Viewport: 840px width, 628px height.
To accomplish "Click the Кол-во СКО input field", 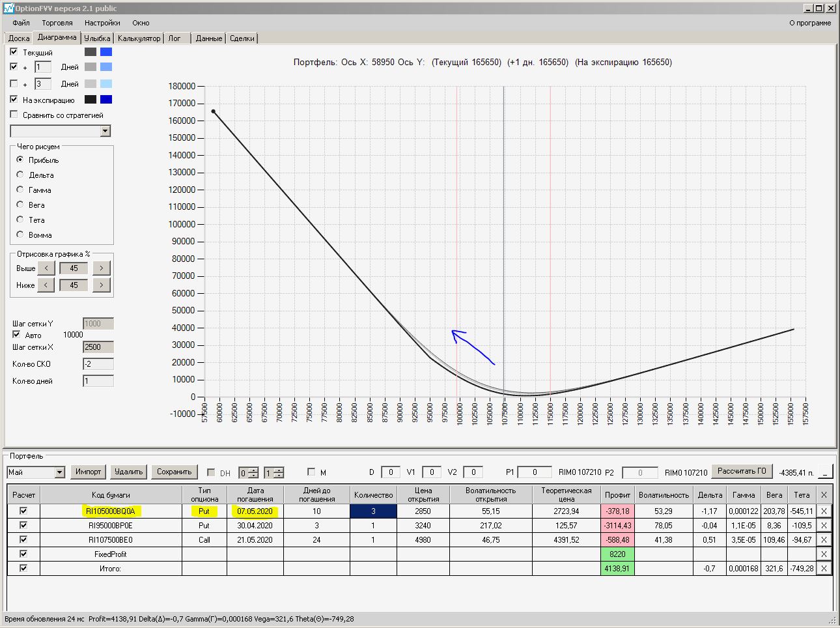I will (x=98, y=364).
